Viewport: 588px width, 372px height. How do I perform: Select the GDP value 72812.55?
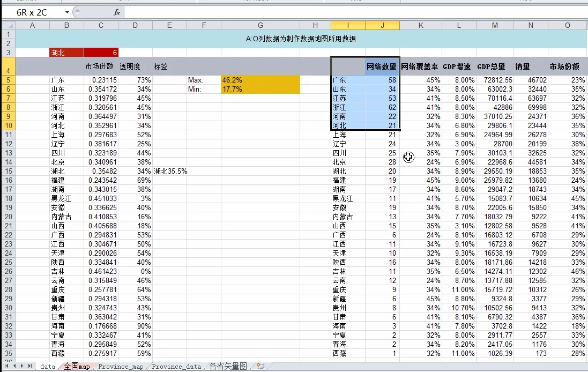point(495,80)
